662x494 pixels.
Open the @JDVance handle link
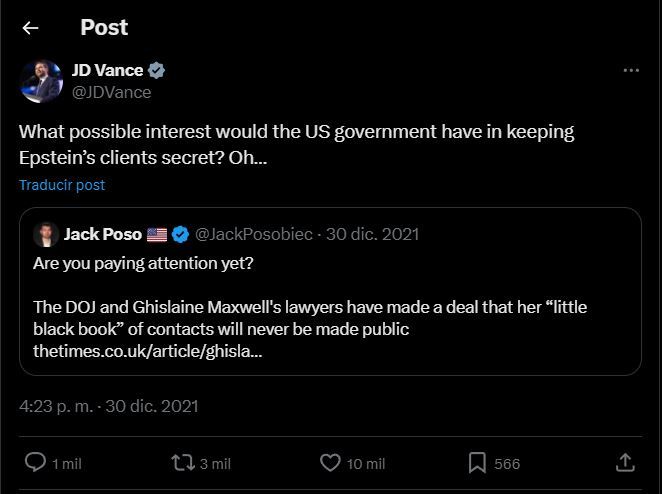point(111,92)
